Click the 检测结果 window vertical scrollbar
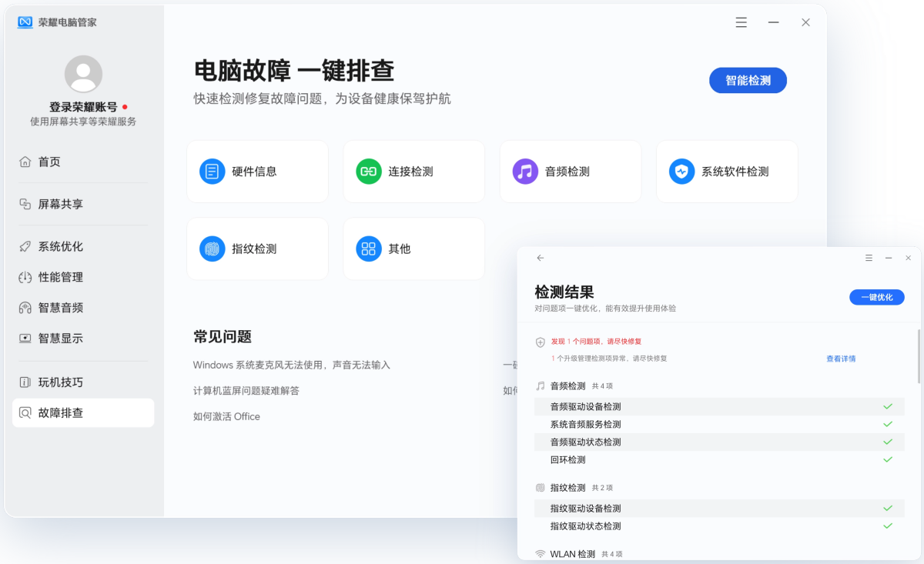 coord(919,356)
